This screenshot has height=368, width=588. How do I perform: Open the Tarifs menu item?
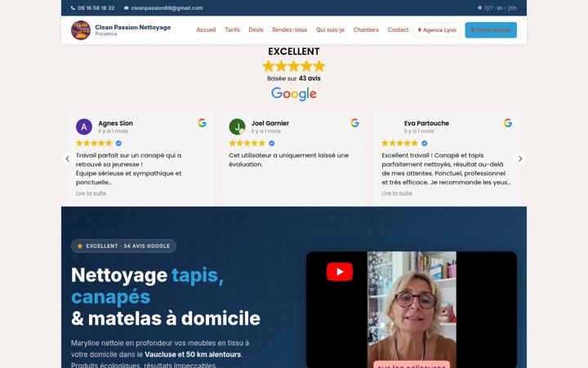tap(232, 30)
